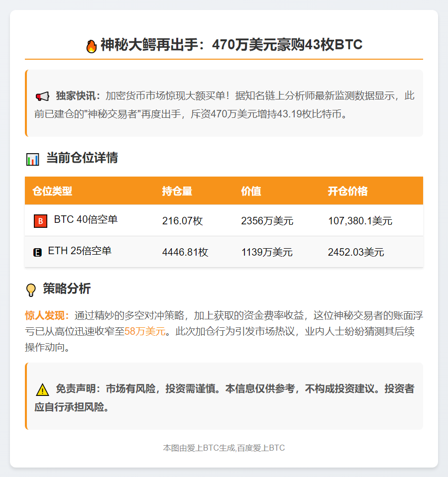Image resolution: width=448 pixels, height=477 pixels.
Task: Select the ETH 25倍空单 cell
Action: (80, 251)
